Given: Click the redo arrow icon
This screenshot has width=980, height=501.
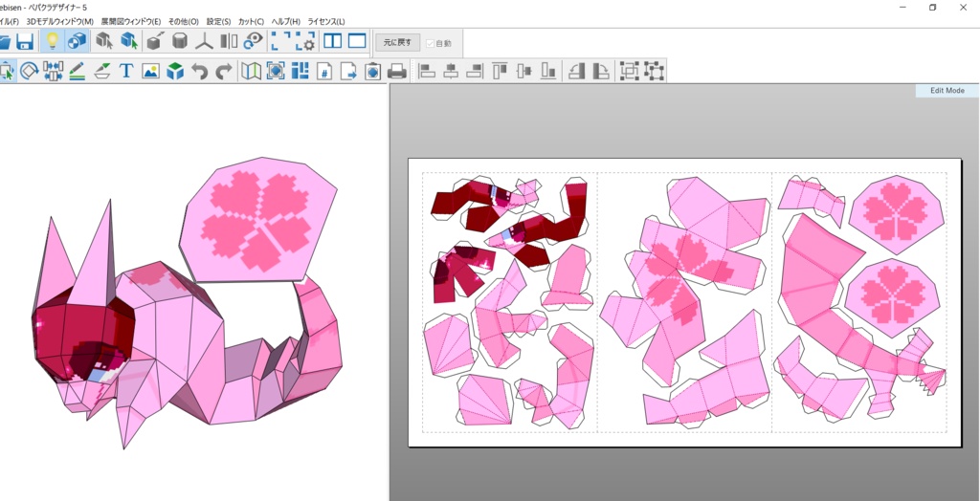Looking at the screenshot, I should (x=224, y=71).
